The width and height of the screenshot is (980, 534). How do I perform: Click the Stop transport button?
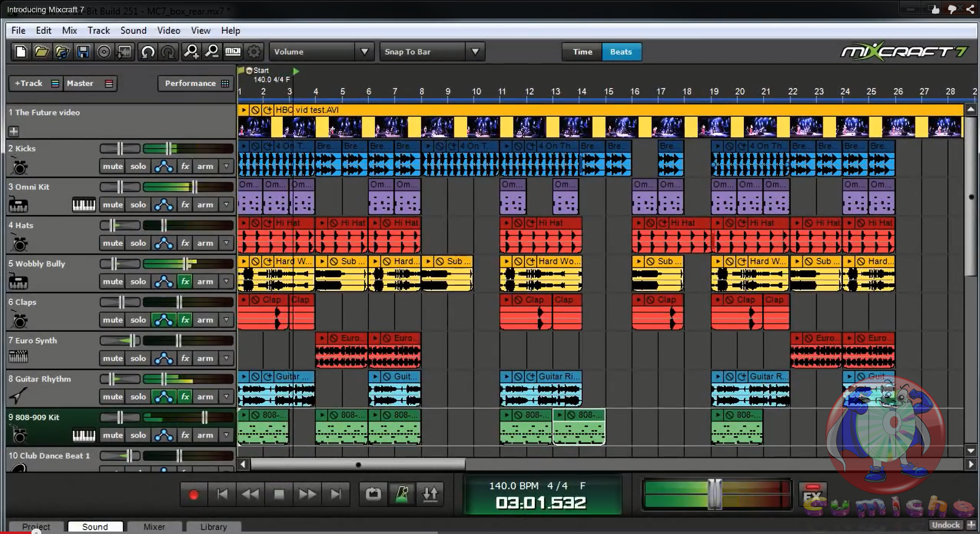tap(279, 494)
